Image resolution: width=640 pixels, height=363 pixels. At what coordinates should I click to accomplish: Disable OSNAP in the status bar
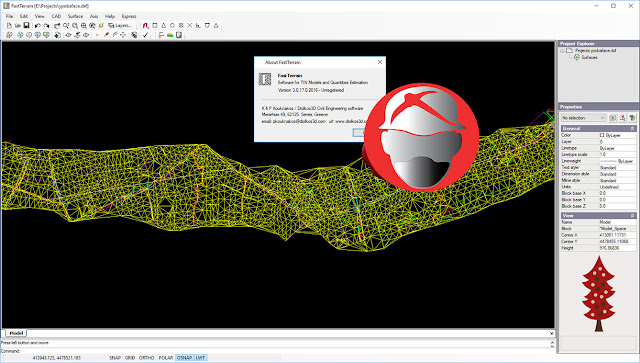pos(184,358)
